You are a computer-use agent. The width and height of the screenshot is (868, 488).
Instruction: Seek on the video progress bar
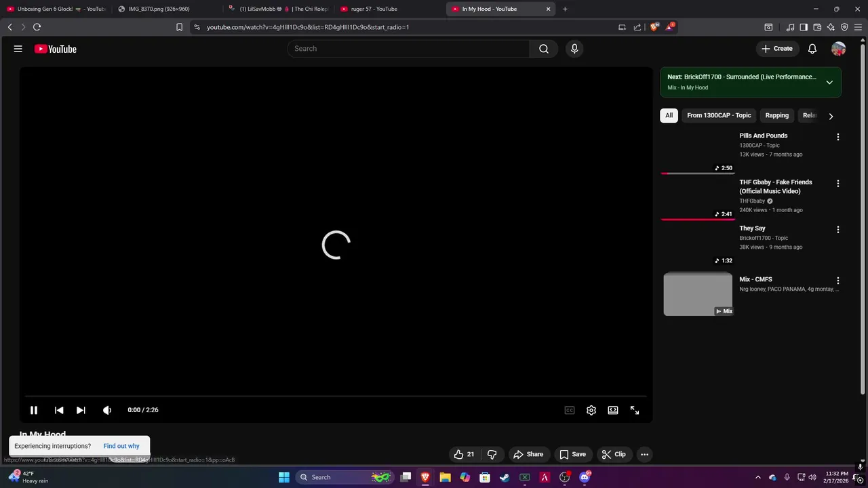coord(336,396)
